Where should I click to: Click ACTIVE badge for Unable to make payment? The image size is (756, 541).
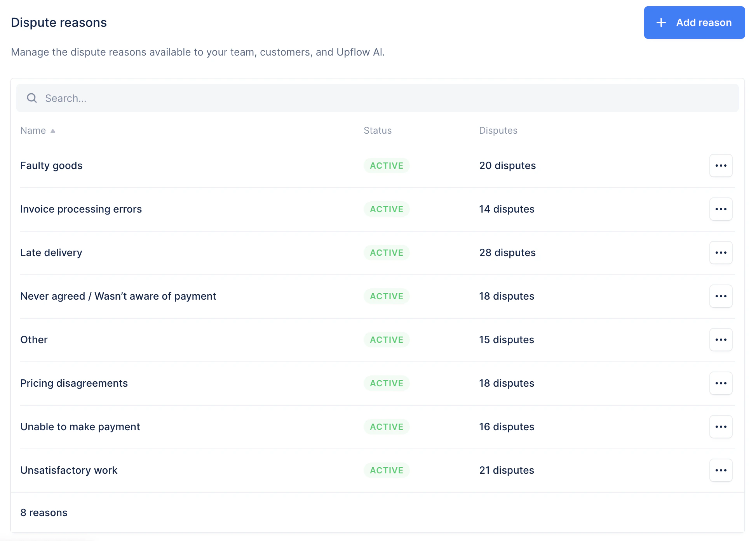click(387, 427)
